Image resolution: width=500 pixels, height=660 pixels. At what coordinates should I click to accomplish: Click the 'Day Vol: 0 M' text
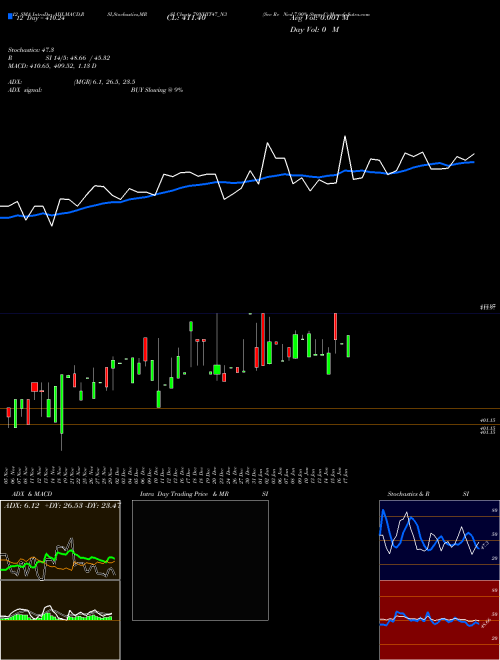coord(314,30)
